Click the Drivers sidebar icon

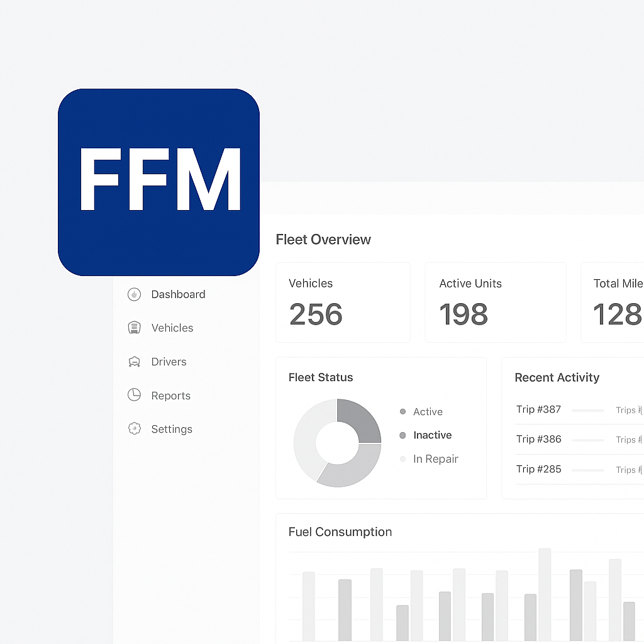coord(134,362)
